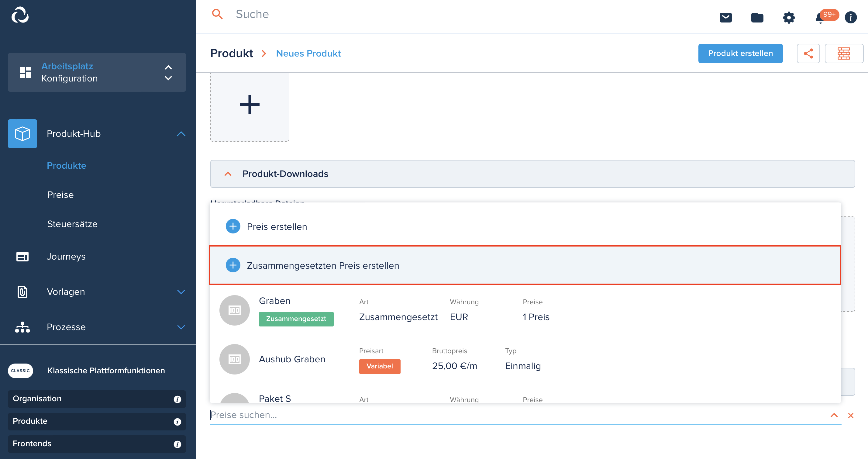868x459 pixels.
Task: Click the Klassische Plattformfunktionen icon
Action: tap(20, 370)
